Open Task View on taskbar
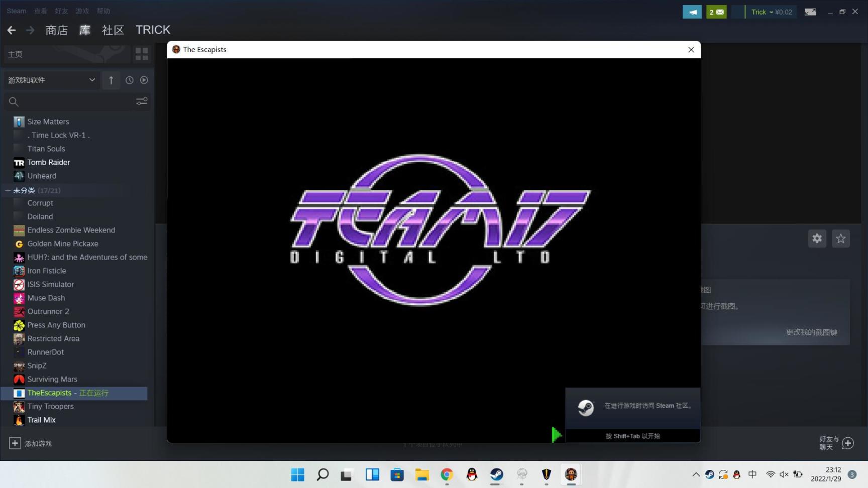Screen dimensions: 868x488 [347, 474]
